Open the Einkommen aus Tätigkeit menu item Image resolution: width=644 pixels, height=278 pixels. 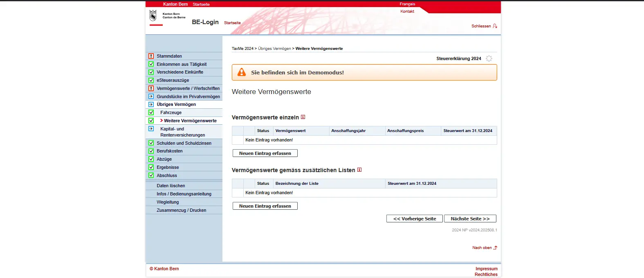(182, 64)
